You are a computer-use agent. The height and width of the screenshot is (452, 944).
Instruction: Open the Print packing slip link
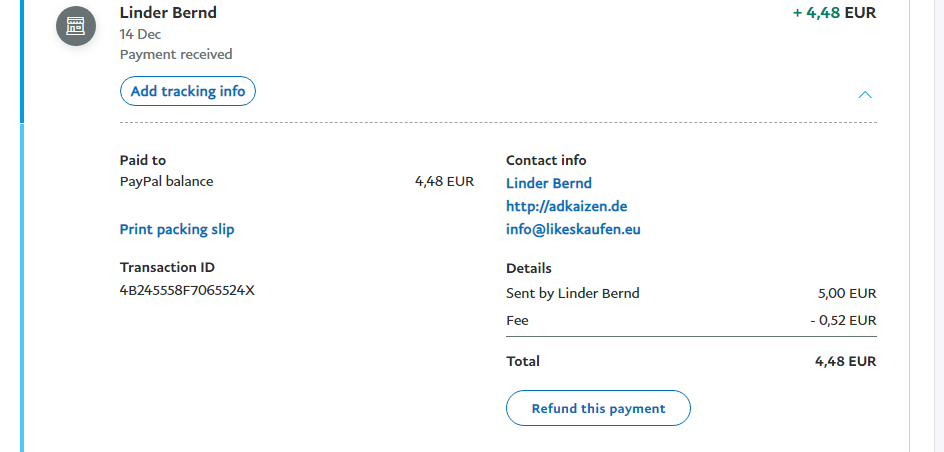click(x=177, y=229)
